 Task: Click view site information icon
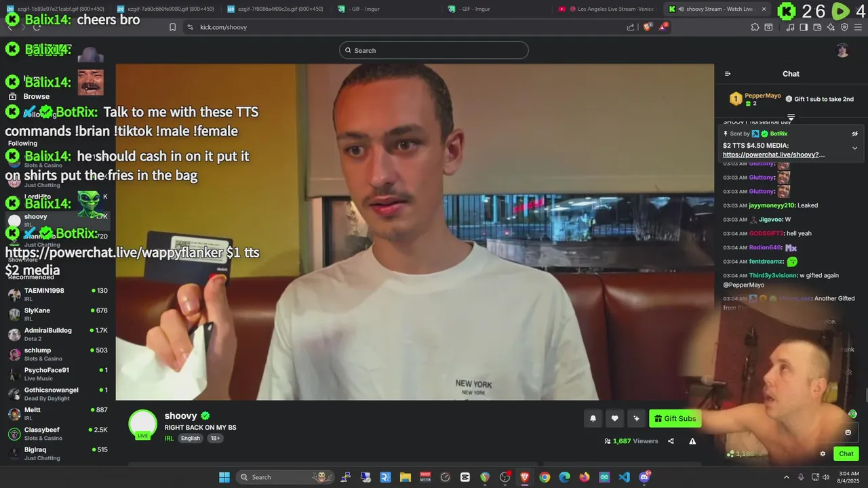(190, 27)
